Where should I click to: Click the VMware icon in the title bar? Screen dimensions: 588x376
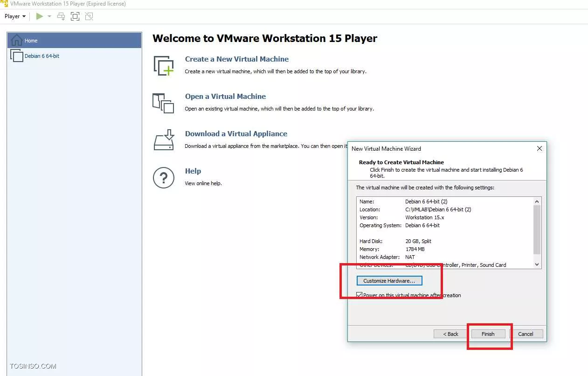pyautogui.click(x=4, y=4)
